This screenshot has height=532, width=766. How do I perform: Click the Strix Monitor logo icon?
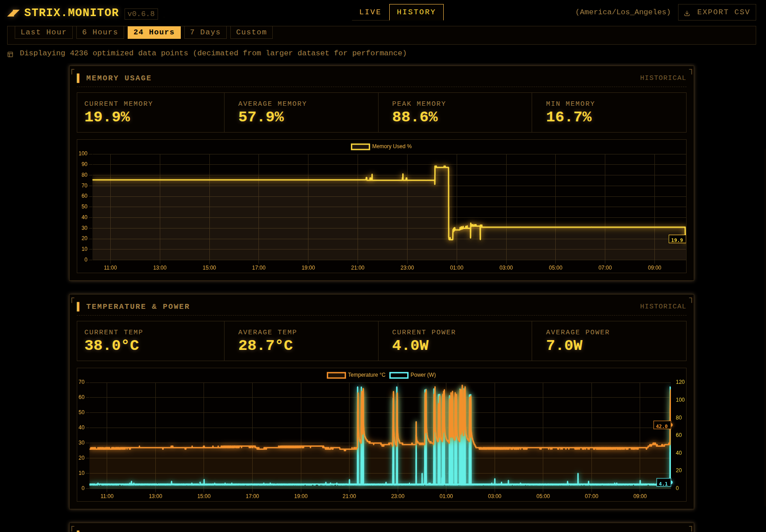coord(13,13)
